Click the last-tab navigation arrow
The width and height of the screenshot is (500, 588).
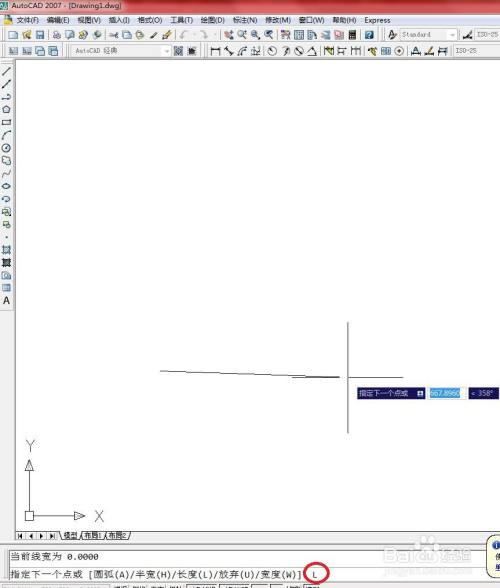(x=53, y=536)
